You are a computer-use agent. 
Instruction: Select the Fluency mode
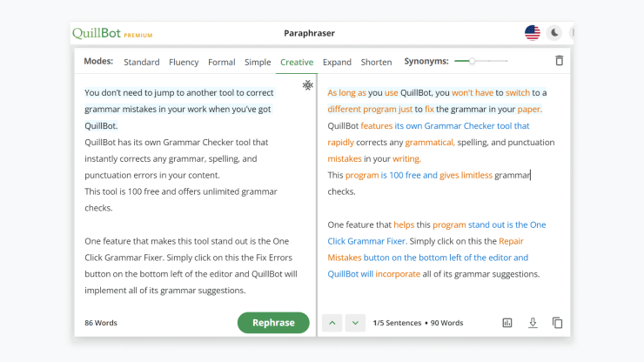(184, 62)
